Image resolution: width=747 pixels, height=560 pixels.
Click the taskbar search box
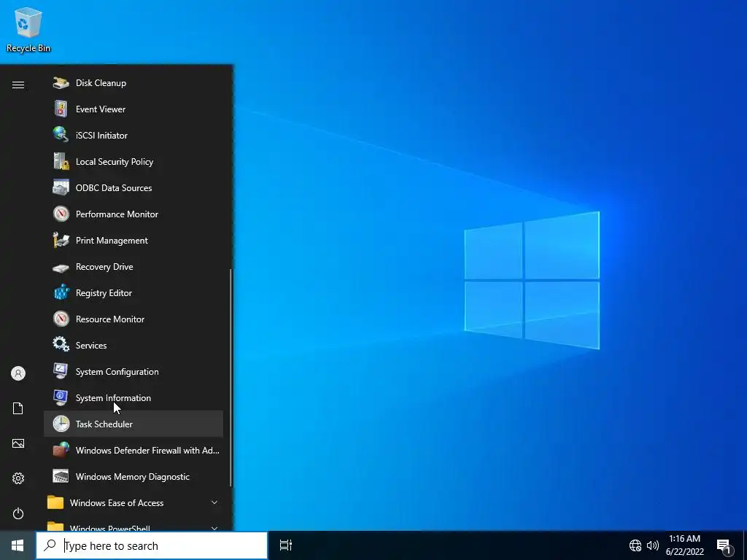(152, 545)
